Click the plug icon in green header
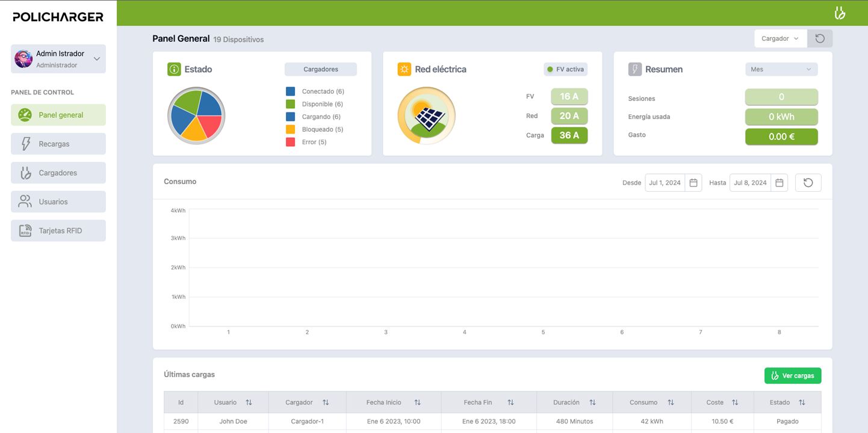Image resolution: width=868 pixels, height=433 pixels. 840,13
